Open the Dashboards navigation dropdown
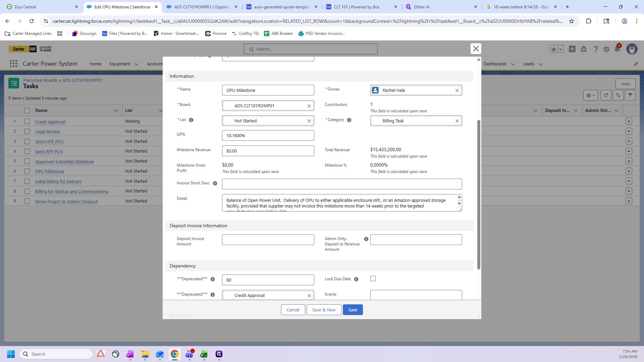 tap(513, 64)
